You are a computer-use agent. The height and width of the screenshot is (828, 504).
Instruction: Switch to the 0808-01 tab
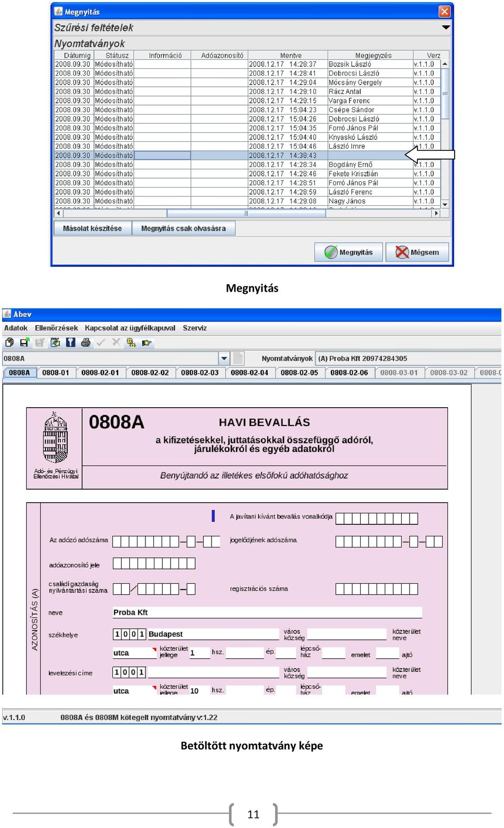pyautogui.click(x=56, y=372)
